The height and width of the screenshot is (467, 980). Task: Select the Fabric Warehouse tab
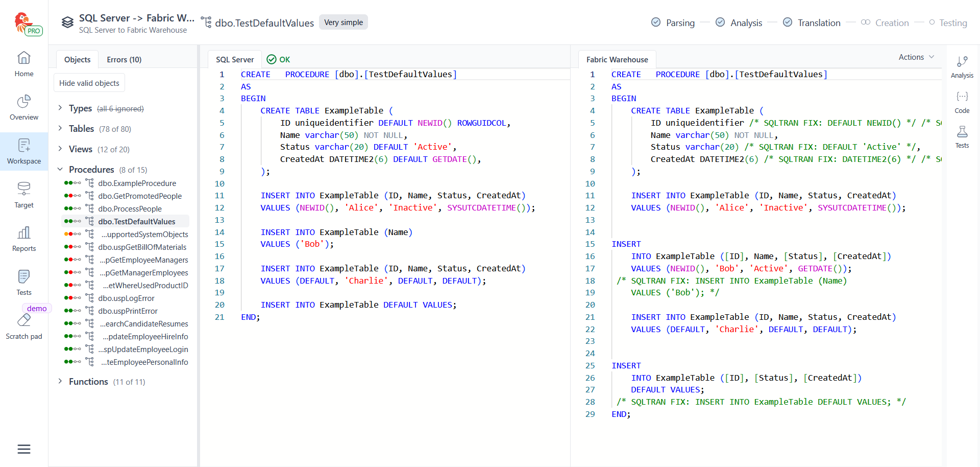pyautogui.click(x=617, y=60)
